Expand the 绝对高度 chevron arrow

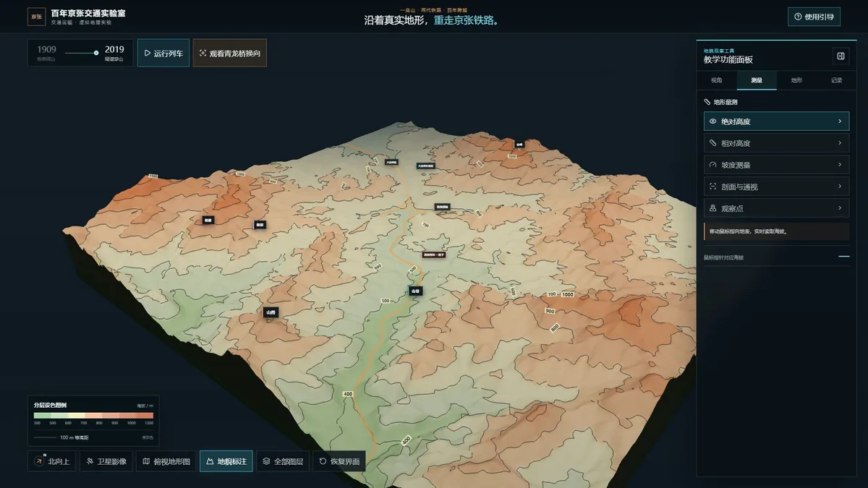[x=840, y=121]
